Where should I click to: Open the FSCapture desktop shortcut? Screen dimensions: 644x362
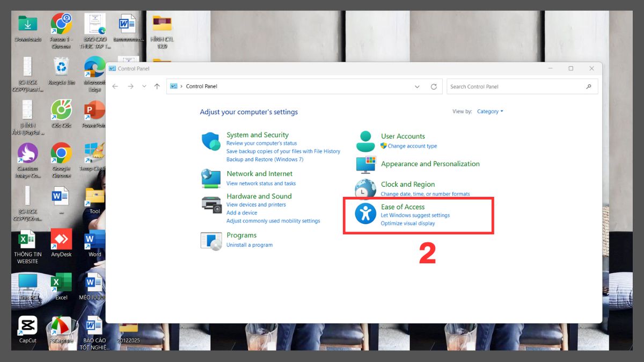(61, 330)
